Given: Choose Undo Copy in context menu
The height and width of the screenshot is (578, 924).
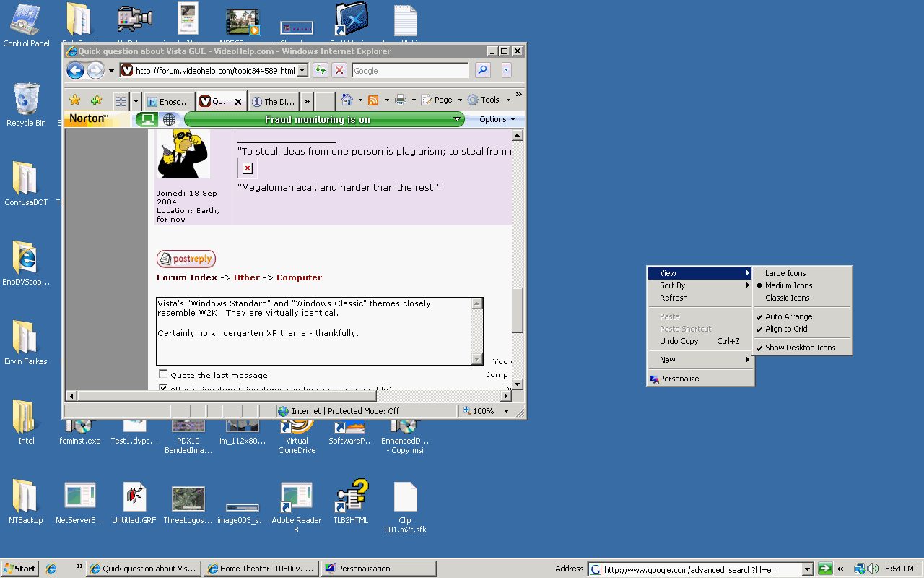Looking at the screenshot, I should tap(700, 341).
